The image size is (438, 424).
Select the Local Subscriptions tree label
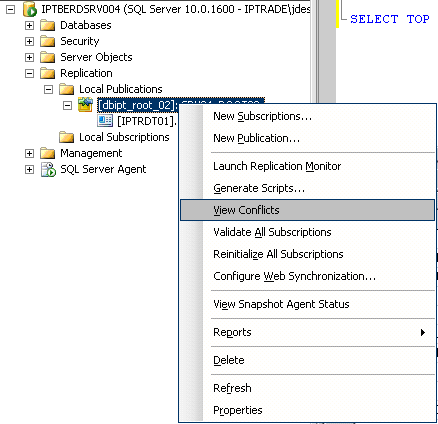[124, 137]
